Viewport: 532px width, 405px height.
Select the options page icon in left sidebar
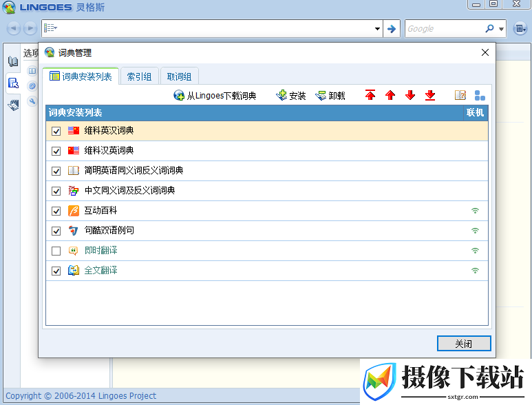[x=13, y=83]
